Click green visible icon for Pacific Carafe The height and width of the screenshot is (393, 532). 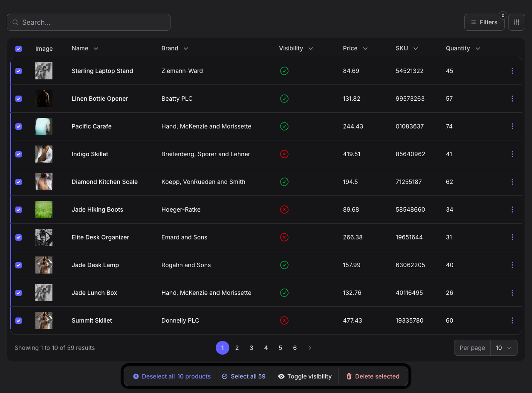(x=284, y=126)
